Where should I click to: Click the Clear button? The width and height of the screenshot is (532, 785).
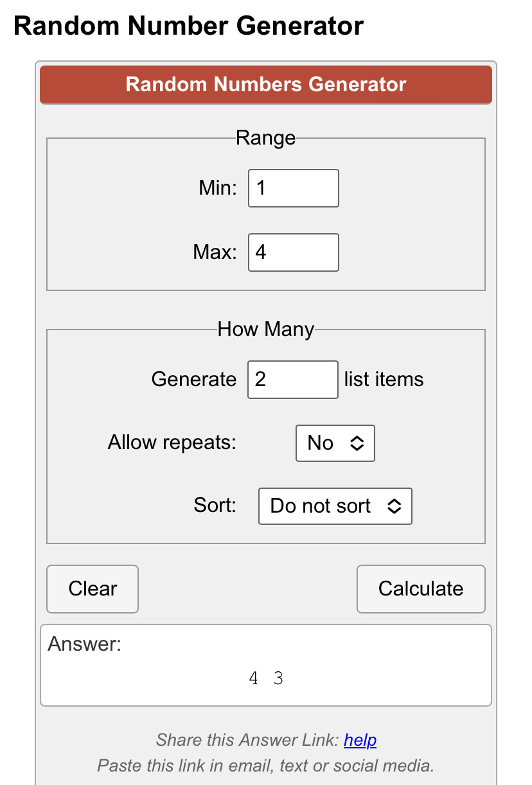coord(93,589)
